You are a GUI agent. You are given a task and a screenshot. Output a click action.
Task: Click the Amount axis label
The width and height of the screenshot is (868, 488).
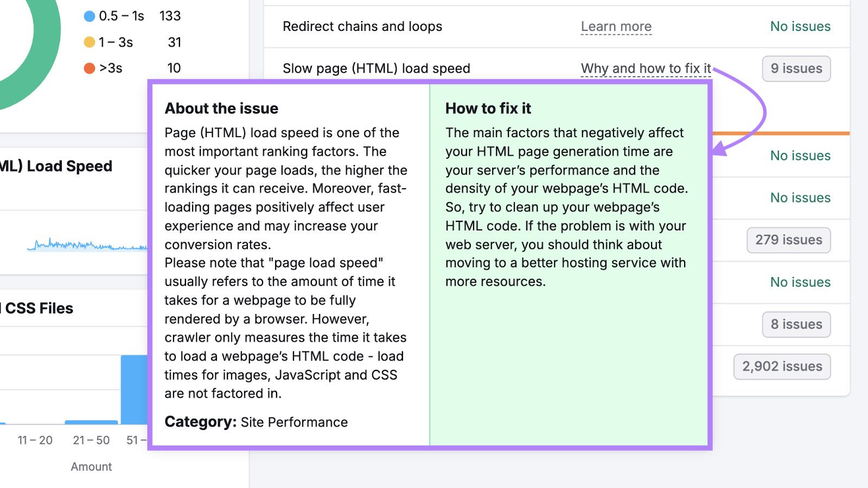(x=91, y=466)
